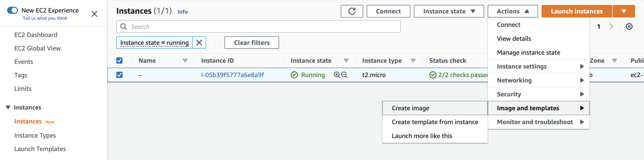Image resolution: width=644 pixels, height=160 pixels.
Task: Open the Instance state column filter arrow
Action: (346, 60)
